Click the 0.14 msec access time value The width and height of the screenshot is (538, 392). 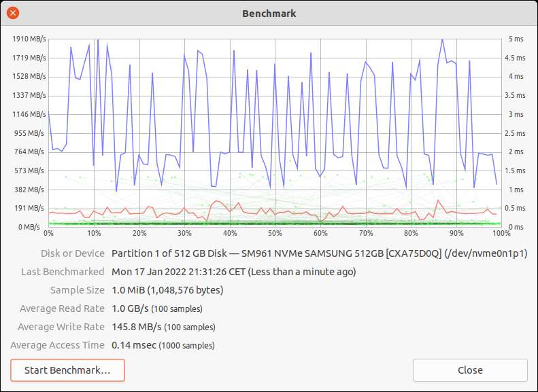[134, 345]
